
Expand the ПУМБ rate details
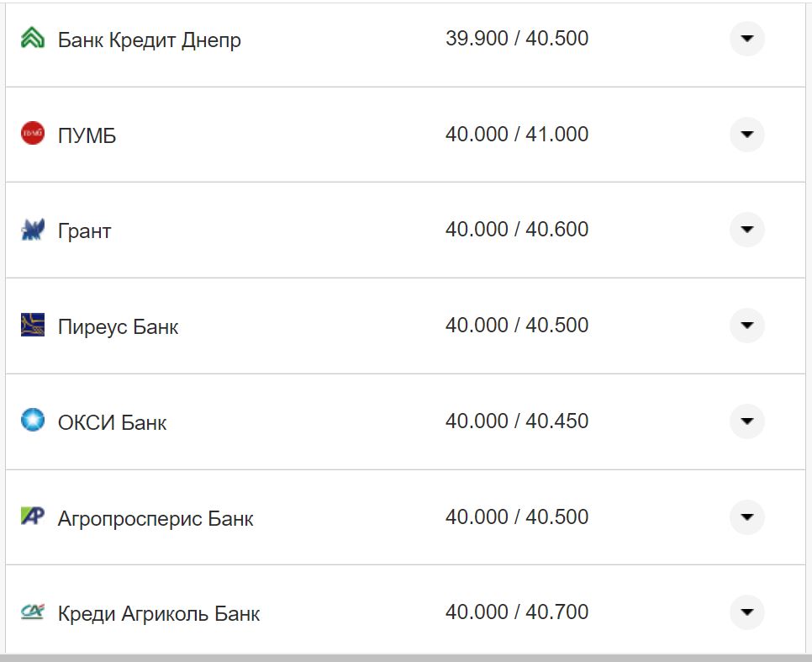point(746,134)
